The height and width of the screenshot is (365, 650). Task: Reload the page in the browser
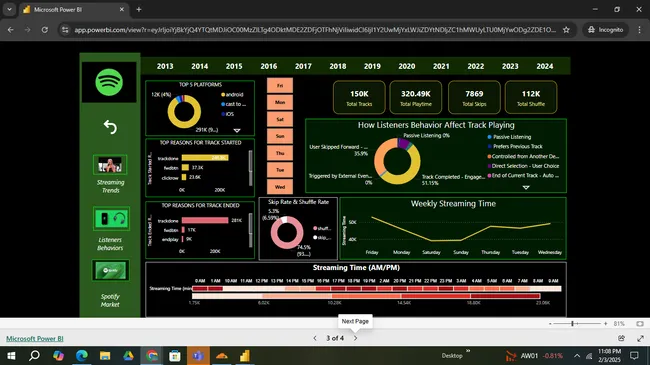(45, 30)
